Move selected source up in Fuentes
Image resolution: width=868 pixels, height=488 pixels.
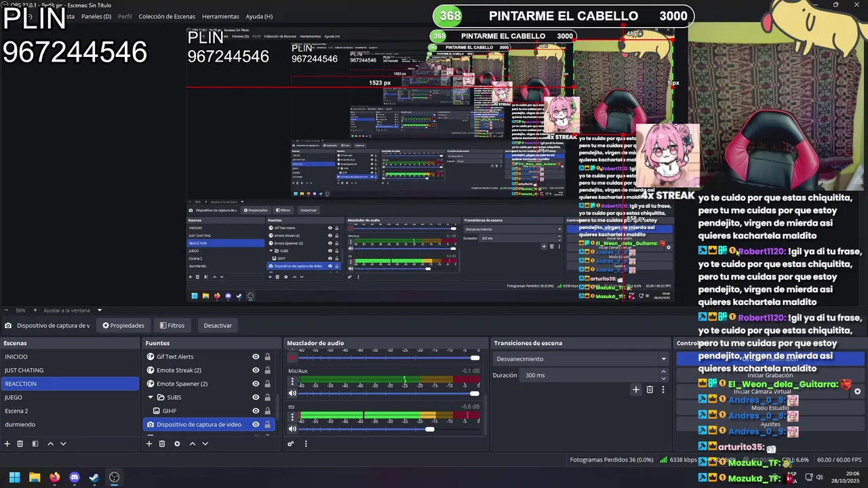click(193, 444)
